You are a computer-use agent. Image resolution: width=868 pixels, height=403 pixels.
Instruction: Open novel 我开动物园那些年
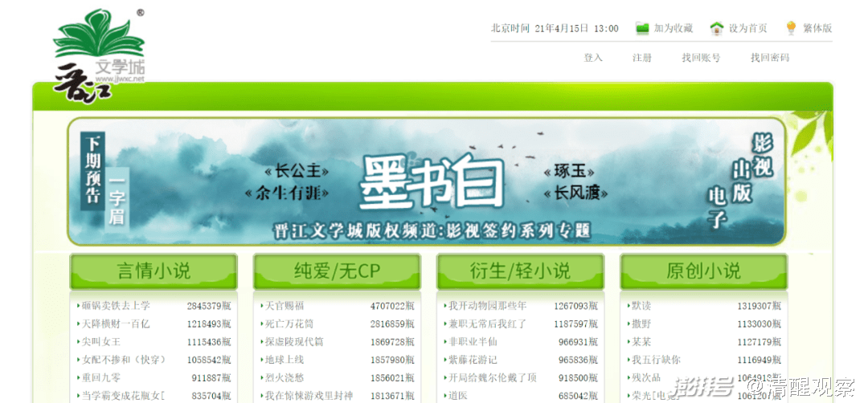(x=488, y=306)
